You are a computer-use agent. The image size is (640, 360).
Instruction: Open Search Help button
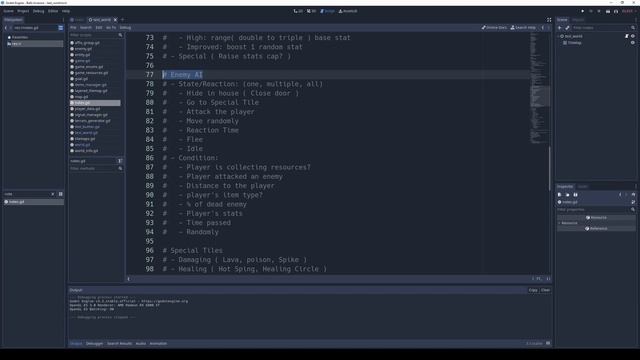(523, 28)
